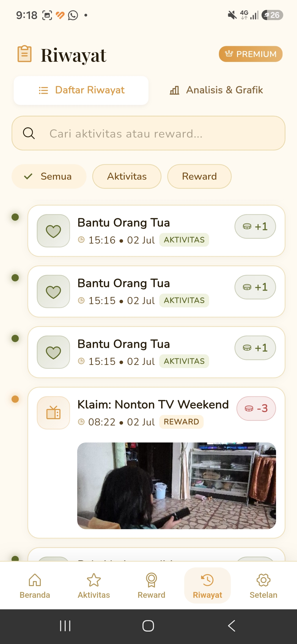Tap the Aktivitas star icon in bottom bar
Viewport: 297px width, 644px height.
pyautogui.click(x=94, y=580)
